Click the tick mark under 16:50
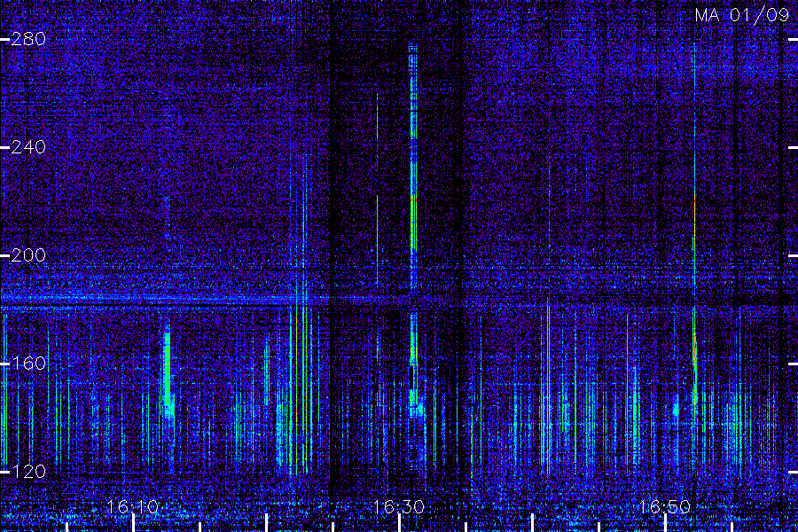 coord(665,523)
